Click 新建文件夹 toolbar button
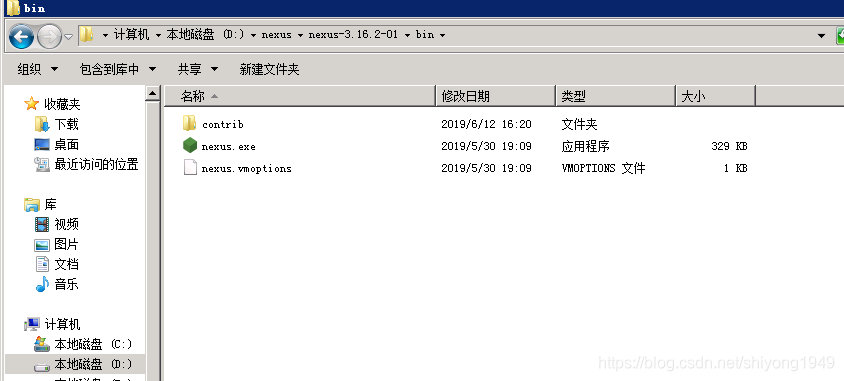This screenshot has width=844, height=381. [269, 69]
